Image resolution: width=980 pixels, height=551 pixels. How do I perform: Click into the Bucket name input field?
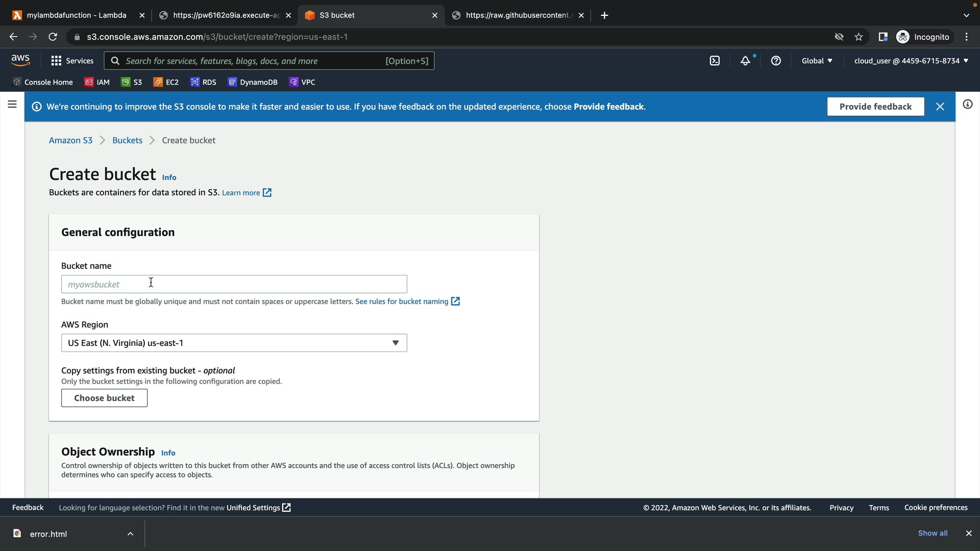point(234,284)
